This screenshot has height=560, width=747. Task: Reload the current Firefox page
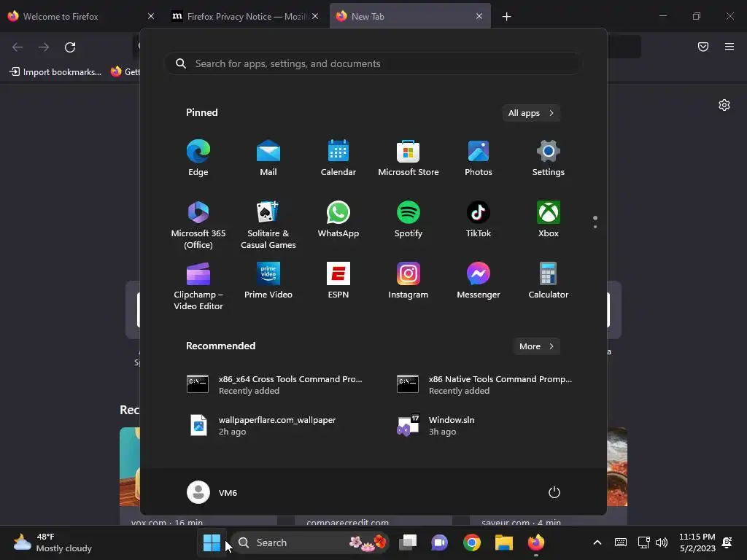coord(70,47)
